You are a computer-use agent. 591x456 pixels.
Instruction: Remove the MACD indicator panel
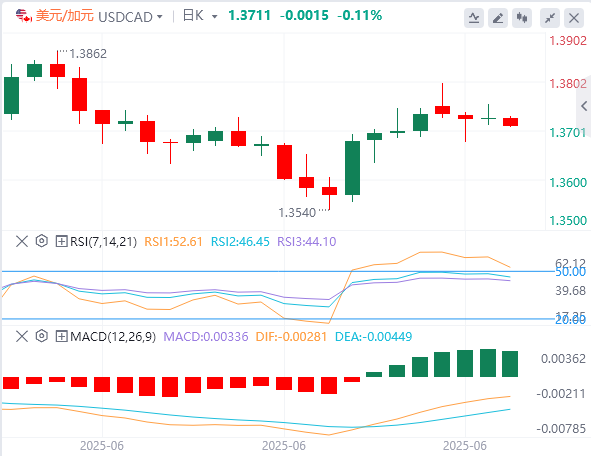(x=22, y=336)
